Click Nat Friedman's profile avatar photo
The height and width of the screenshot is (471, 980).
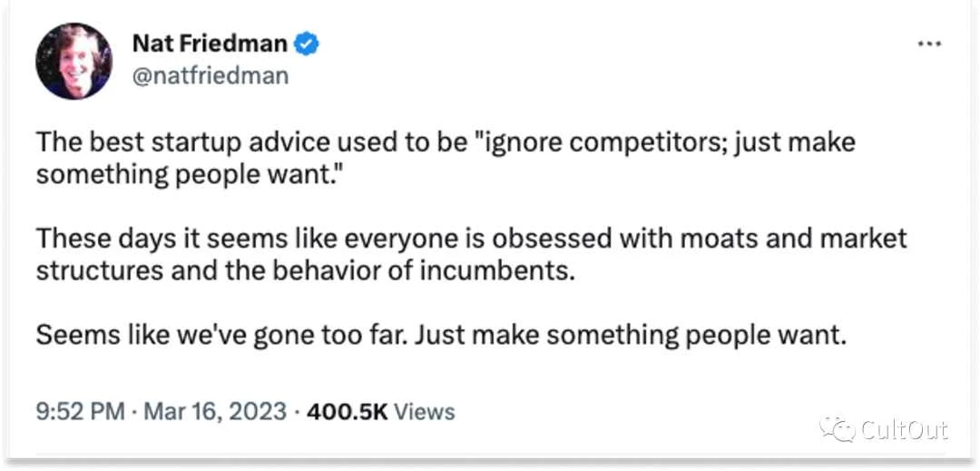coord(73,61)
